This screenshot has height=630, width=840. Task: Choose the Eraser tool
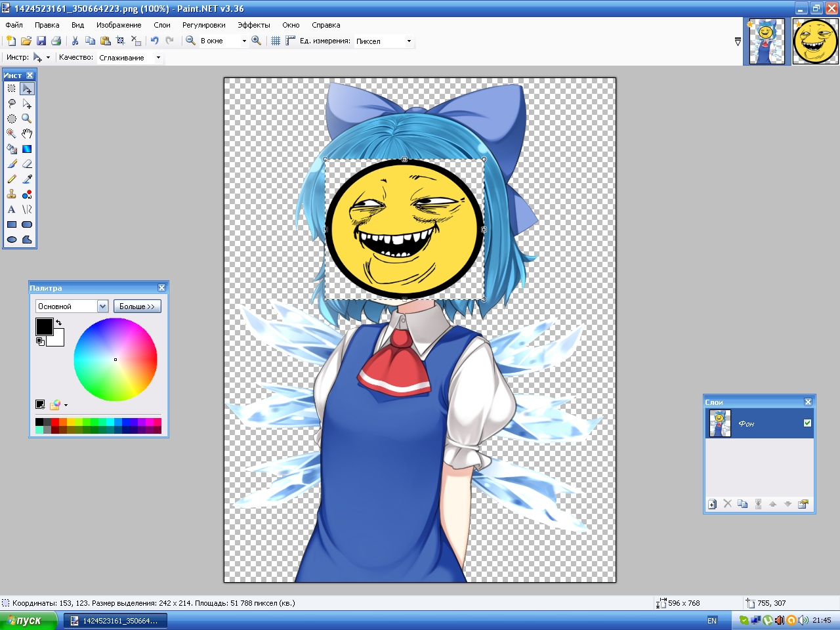tap(27, 164)
